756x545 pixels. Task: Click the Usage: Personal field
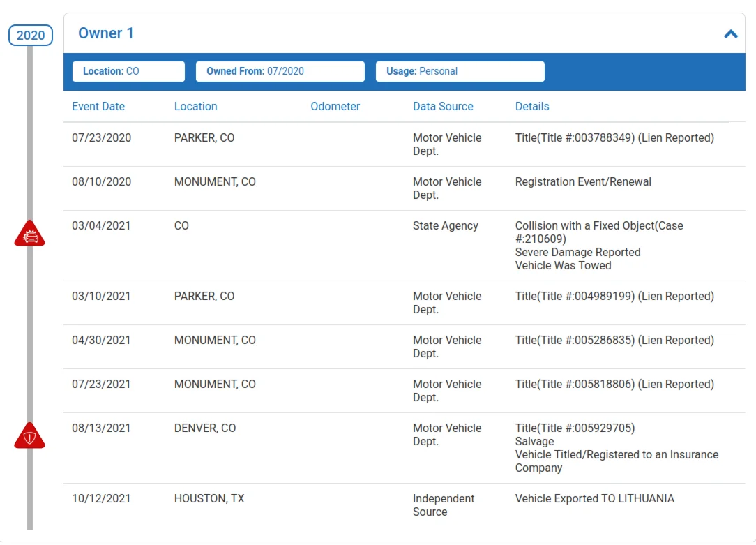(x=460, y=71)
